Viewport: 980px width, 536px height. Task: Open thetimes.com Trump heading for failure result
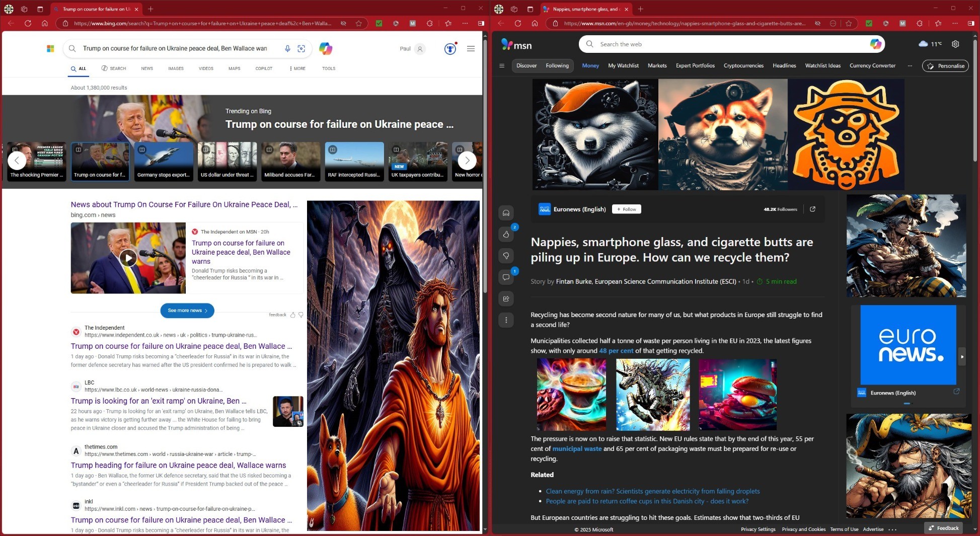[178, 465]
